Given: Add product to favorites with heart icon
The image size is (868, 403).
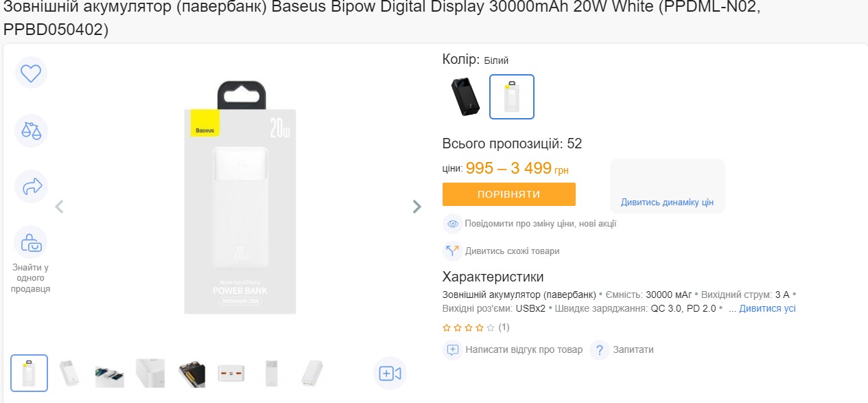Looking at the screenshot, I should click(31, 73).
